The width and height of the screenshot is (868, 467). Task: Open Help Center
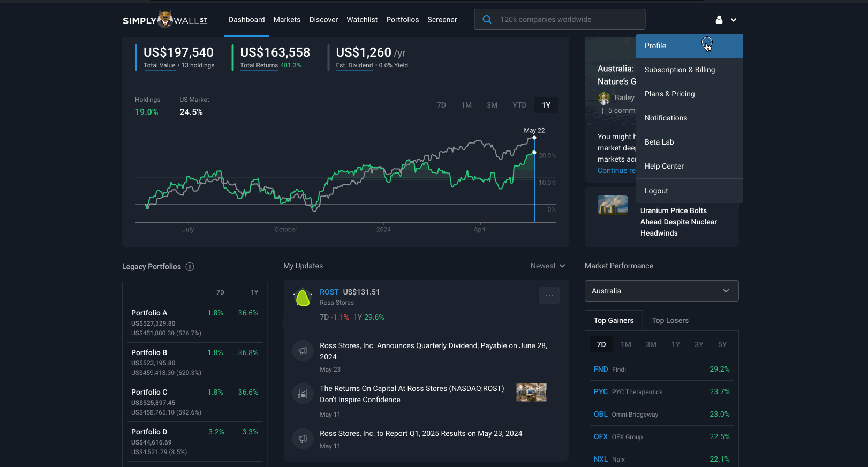(x=690, y=166)
